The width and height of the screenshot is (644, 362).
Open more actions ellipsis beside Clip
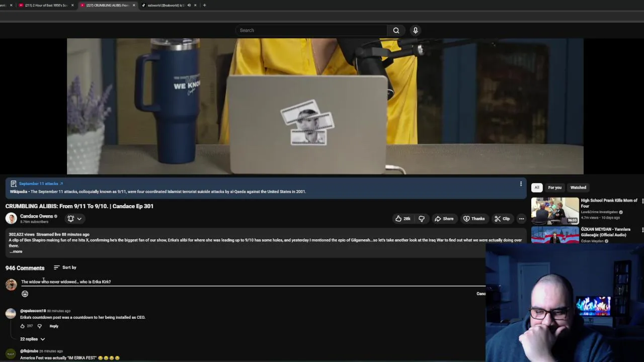521,219
